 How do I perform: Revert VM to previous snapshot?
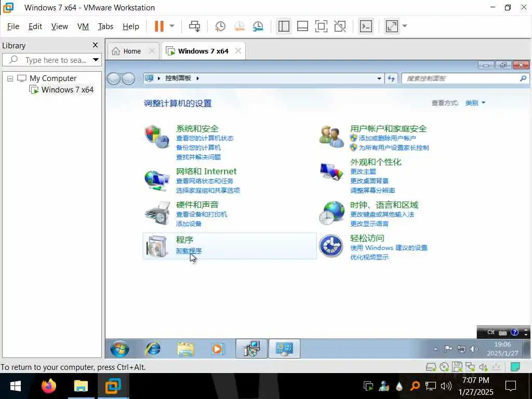pyautogui.click(x=239, y=26)
